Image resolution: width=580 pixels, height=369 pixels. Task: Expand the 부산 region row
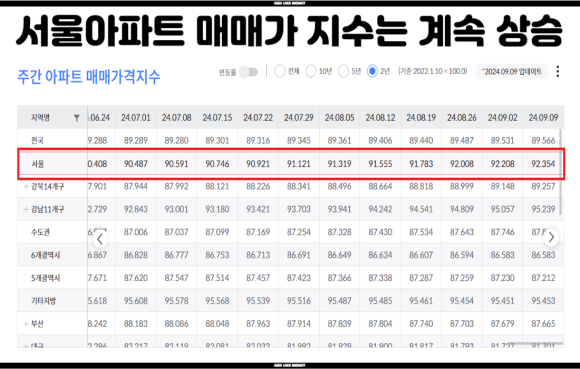26,324
